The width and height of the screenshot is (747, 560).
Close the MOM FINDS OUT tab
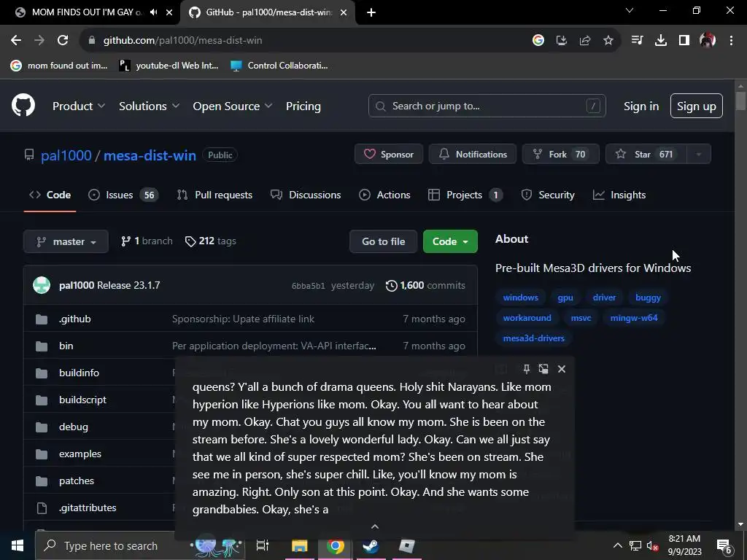click(x=169, y=12)
